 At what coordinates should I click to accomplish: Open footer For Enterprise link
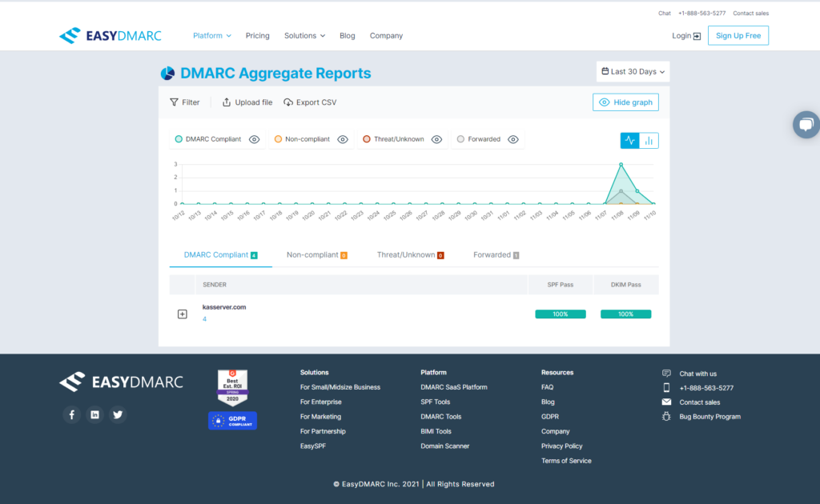[320, 402]
